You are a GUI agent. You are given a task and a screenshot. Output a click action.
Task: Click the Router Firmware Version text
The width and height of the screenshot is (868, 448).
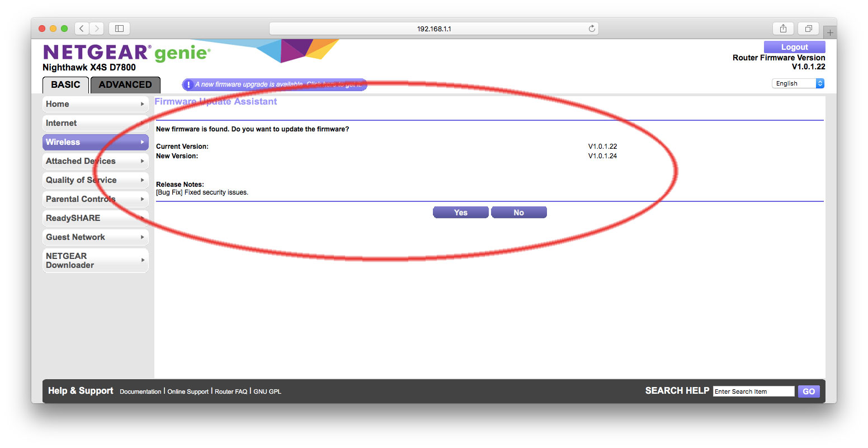[779, 58]
